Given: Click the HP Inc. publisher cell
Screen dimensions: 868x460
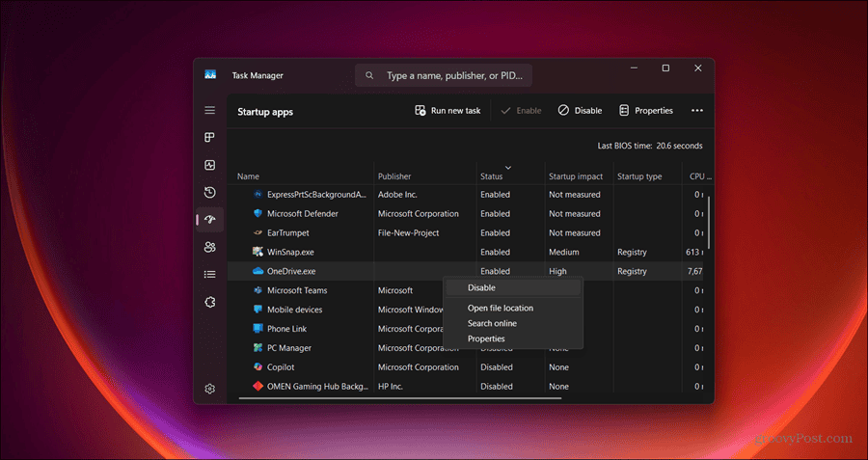Looking at the screenshot, I should pos(391,387).
